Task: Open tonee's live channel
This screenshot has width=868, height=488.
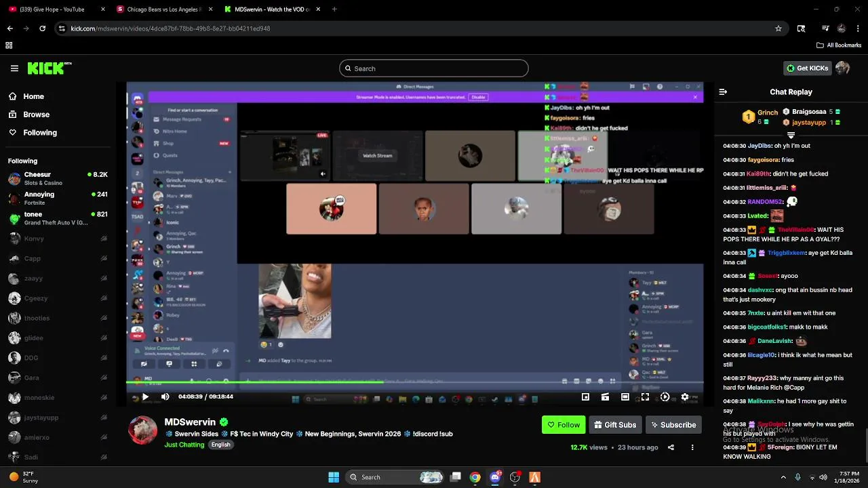Action: tap(58, 218)
